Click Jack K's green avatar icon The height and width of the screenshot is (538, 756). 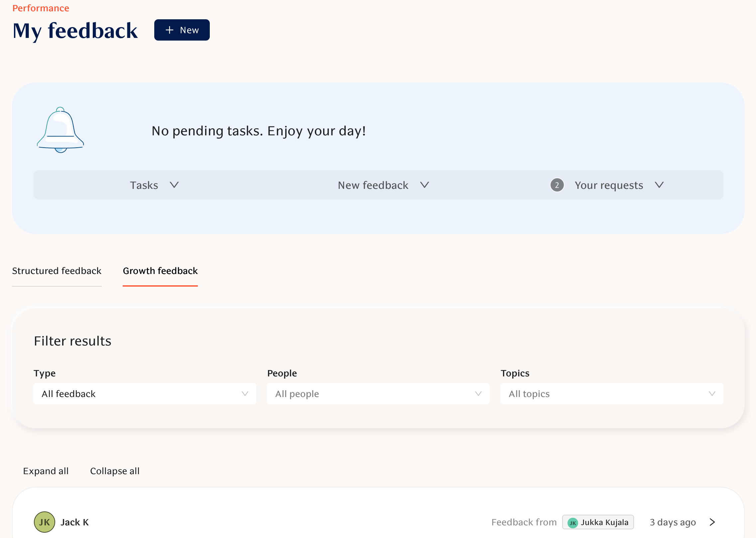tap(44, 522)
